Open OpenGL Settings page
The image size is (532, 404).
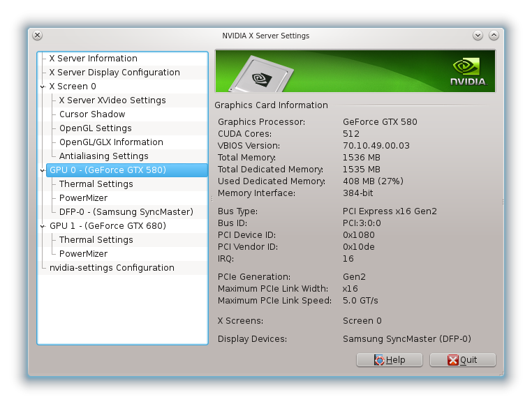(x=96, y=128)
